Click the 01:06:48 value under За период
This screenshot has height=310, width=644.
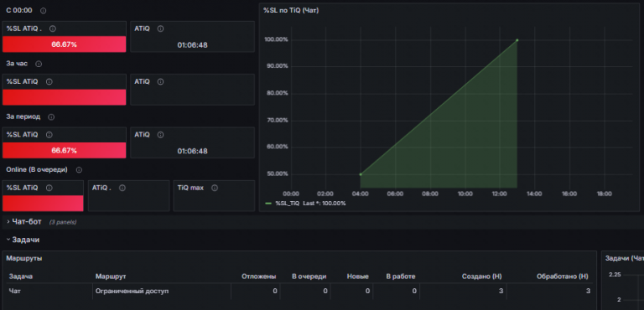pyautogui.click(x=192, y=151)
